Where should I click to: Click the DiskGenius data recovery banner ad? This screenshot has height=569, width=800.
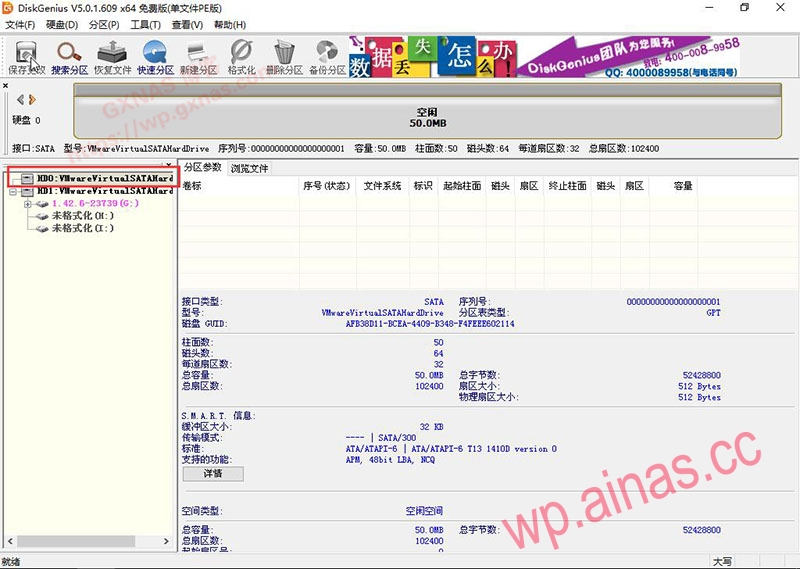tap(545, 57)
